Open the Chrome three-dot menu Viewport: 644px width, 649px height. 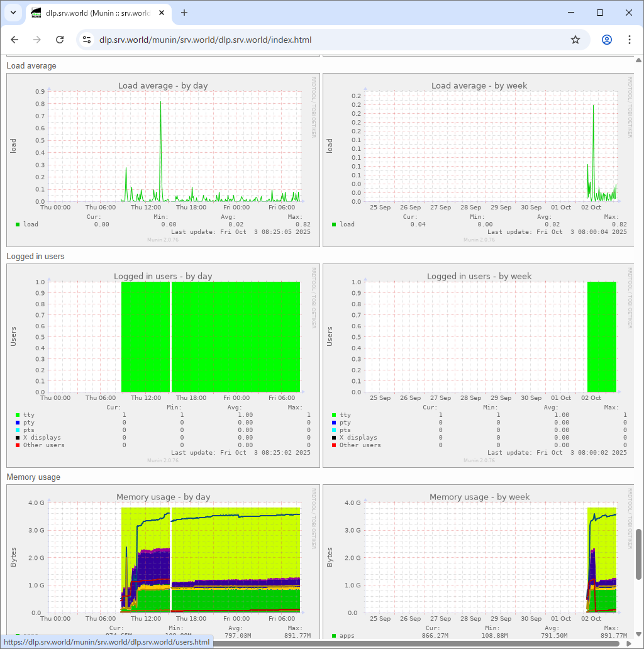coord(630,39)
